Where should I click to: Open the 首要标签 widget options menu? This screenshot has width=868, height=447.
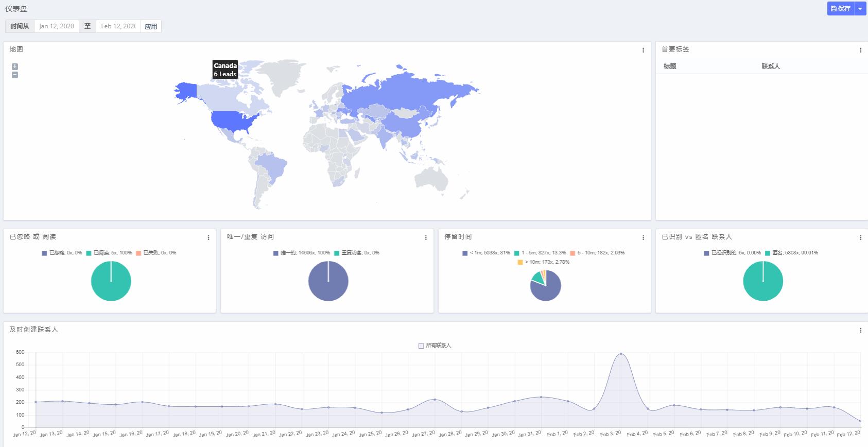(x=860, y=50)
